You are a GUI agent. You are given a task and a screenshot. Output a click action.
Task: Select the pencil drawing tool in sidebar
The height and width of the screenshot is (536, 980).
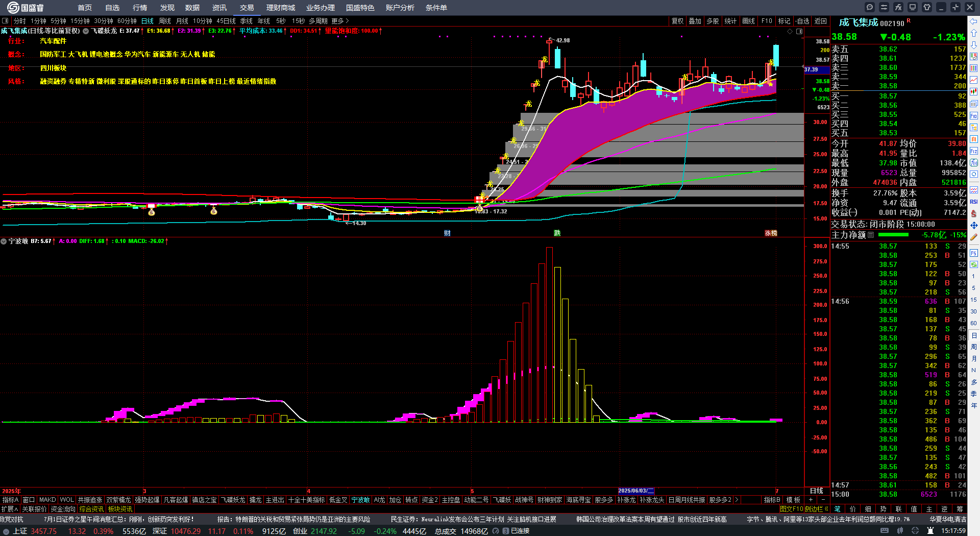[974, 237]
